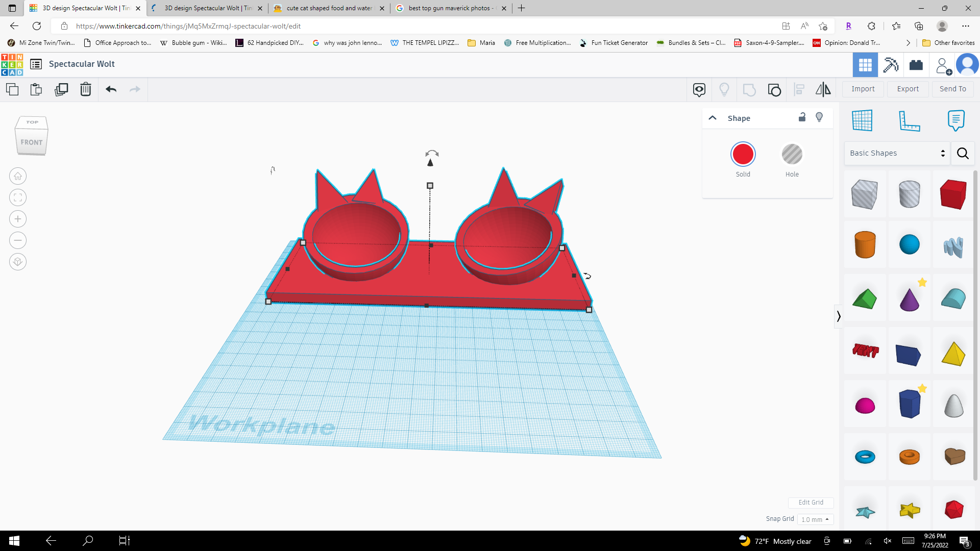
Task: Add the red Box shape
Action: [952, 194]
